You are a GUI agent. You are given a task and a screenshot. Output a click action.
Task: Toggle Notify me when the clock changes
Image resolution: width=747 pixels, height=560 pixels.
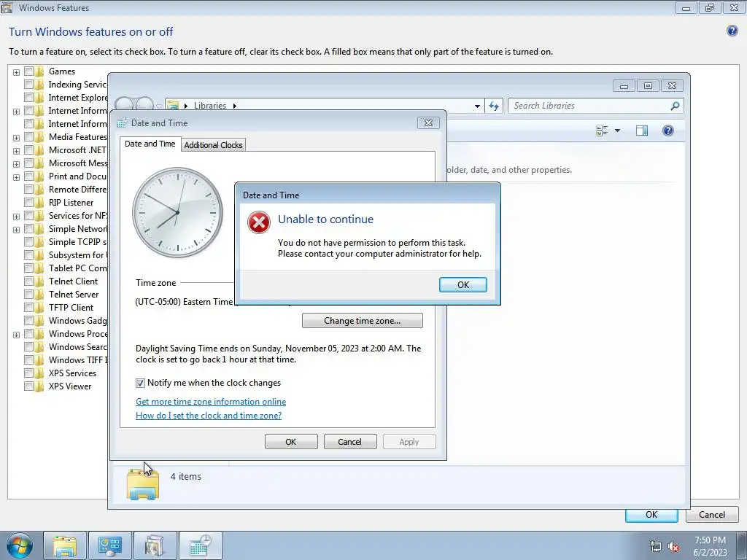click(x=140, y=383)
